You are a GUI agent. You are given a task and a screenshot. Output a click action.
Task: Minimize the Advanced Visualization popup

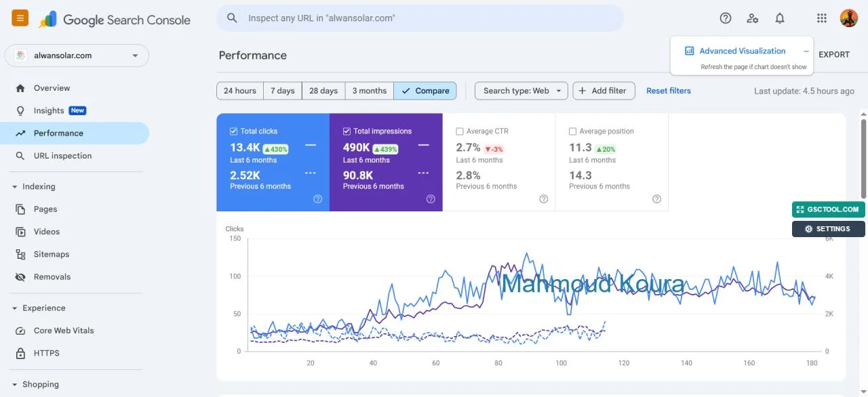click(806, 51)
